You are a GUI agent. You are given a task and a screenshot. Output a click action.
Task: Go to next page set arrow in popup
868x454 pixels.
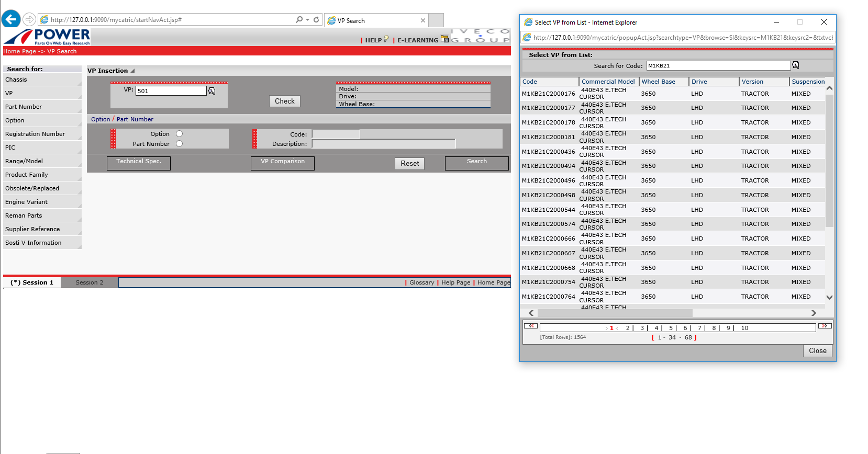pos(825,326)
